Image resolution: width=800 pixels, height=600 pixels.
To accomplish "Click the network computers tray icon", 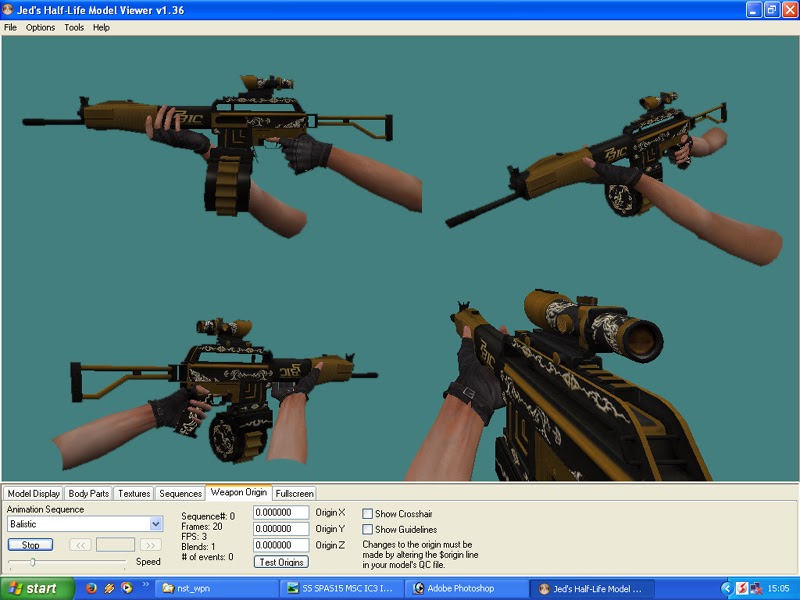I will 756,588.
